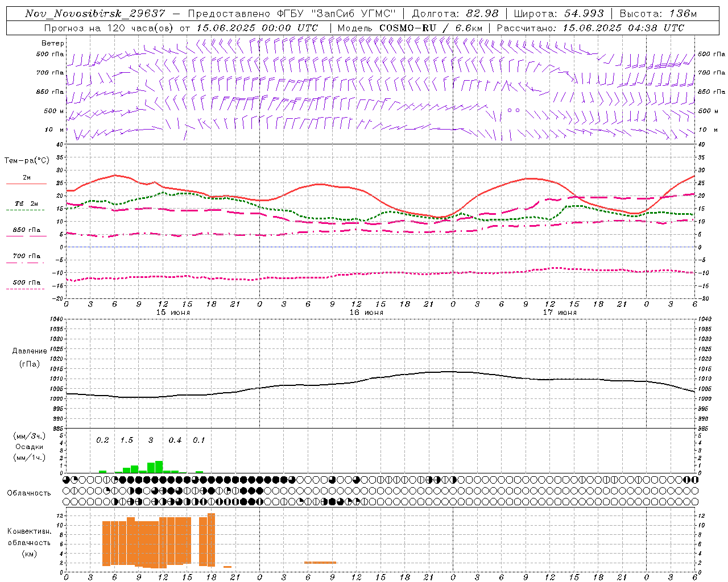Screen dimensions: 728x582
Task: Select the Высота: 136м header value
Action: [658, 14]
